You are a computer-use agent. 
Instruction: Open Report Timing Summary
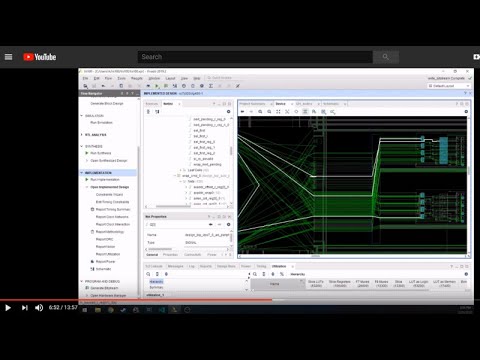tap(113, 209)
